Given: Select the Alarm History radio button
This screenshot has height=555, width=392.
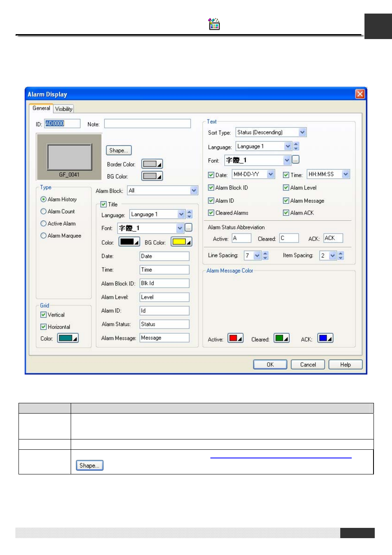Looking at the screenshot, I should pyautogui.click(x=44, y=199).
